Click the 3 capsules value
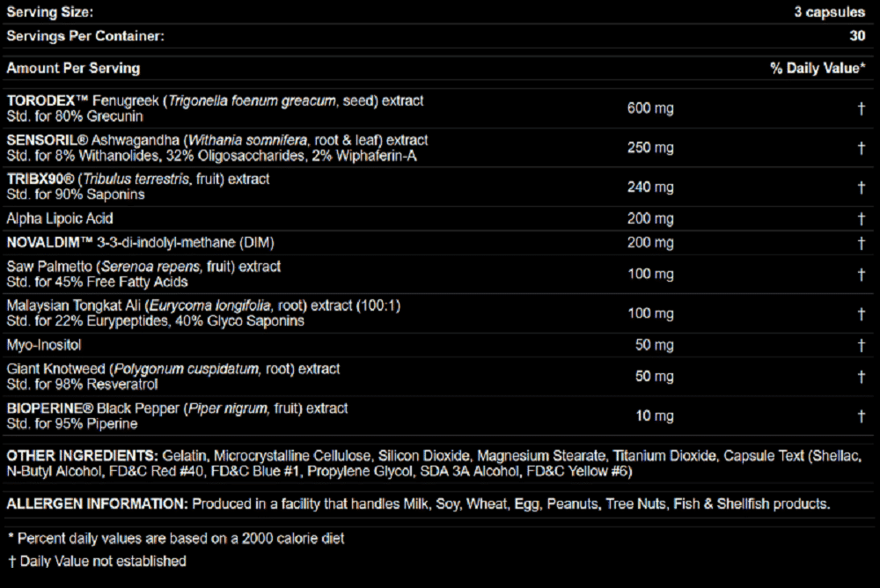This screenshot has width=880, height=588. click(830, 11)
